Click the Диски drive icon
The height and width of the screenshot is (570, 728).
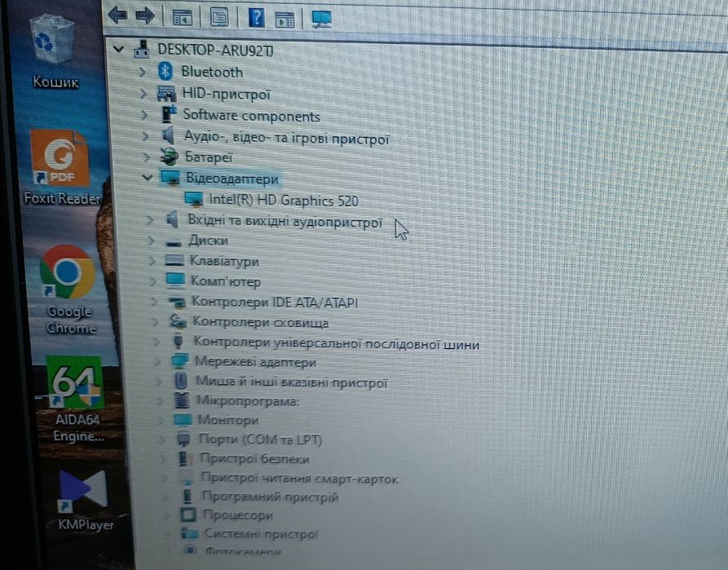coord(174,242)
